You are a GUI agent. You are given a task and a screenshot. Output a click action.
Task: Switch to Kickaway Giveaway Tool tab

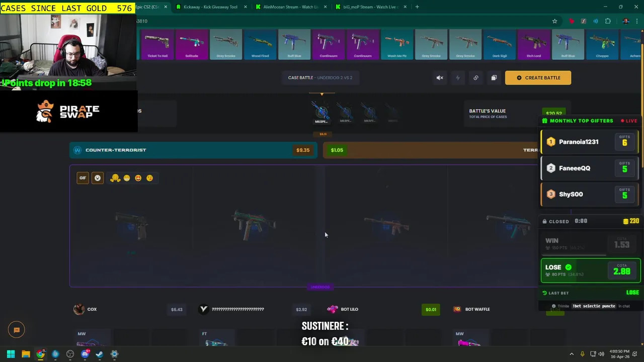pyautogui.click(x=210, y=7)
